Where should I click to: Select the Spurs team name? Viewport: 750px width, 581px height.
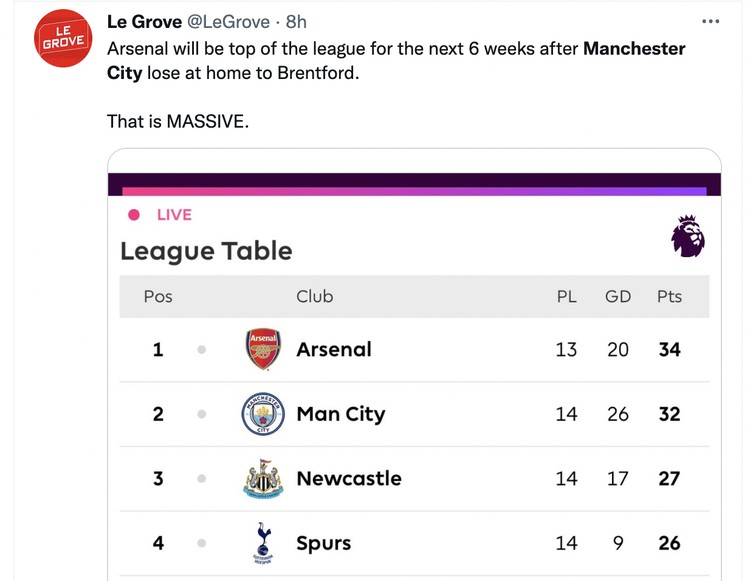(x=324, y=543)
